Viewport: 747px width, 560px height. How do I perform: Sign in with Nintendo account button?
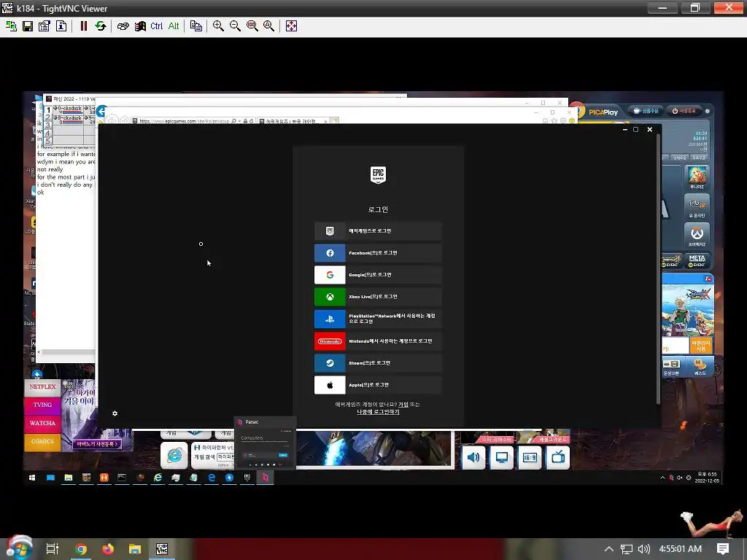point(378,341)
